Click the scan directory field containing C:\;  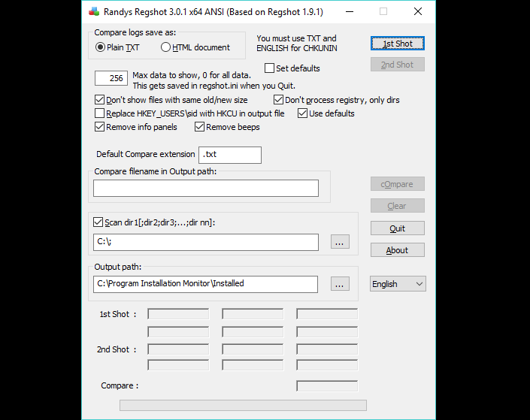coord(206,242)
